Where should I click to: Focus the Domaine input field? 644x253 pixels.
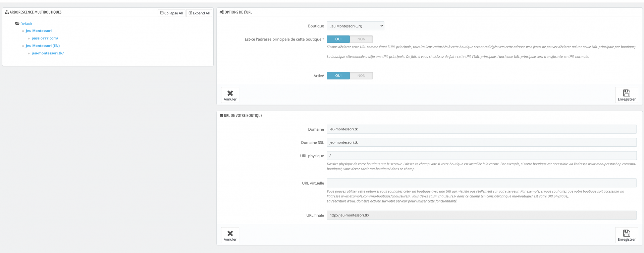tap(482, 129)
